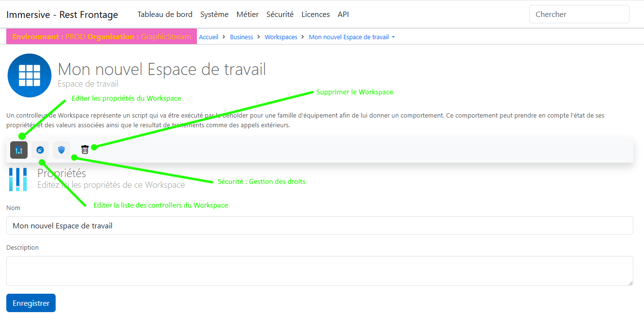Image resolution: width=644 pixels, height=330 pixels.
Task: Open the Métier menu
Action: [x=247, y=15]
